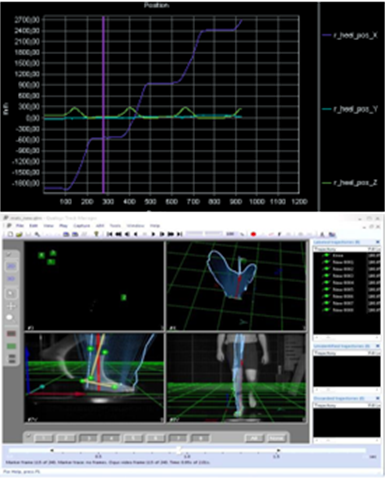
Task: Click the play forward toolbar button
Action: pos(153,234)
